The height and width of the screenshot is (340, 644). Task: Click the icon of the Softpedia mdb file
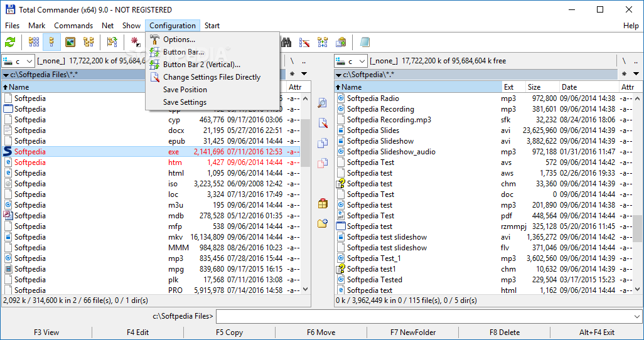(8, 216)
